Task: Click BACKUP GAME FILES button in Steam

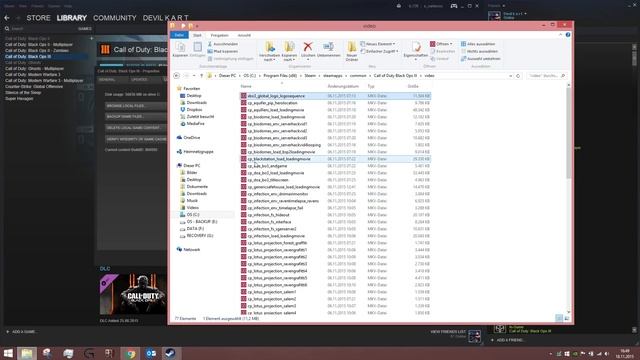Action: pyautogui.click(x=136, y=117)
